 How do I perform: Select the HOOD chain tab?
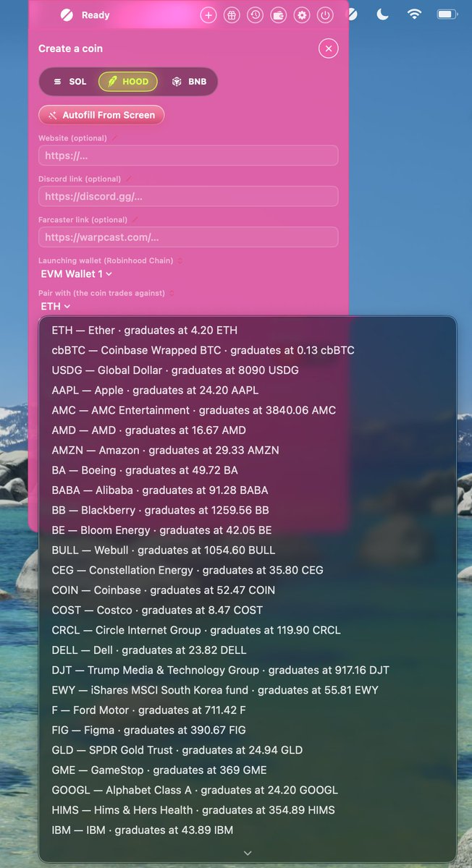(128, 82)
